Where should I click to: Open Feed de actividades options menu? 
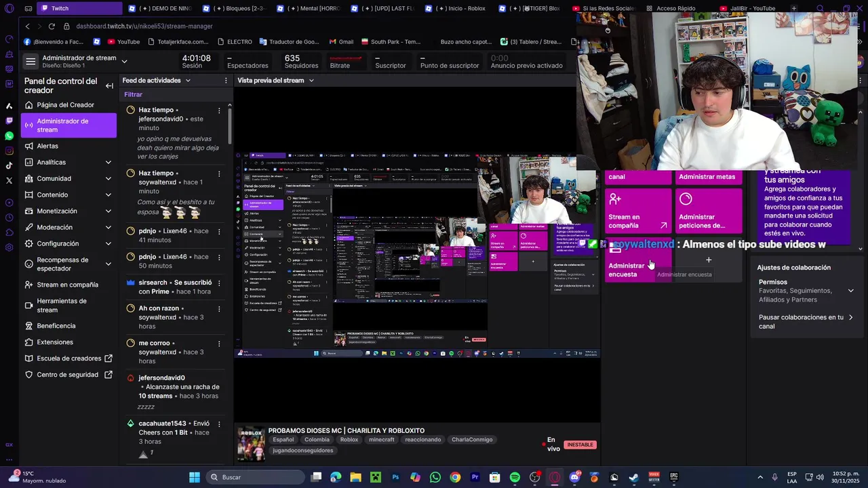[x=226, y=80]
